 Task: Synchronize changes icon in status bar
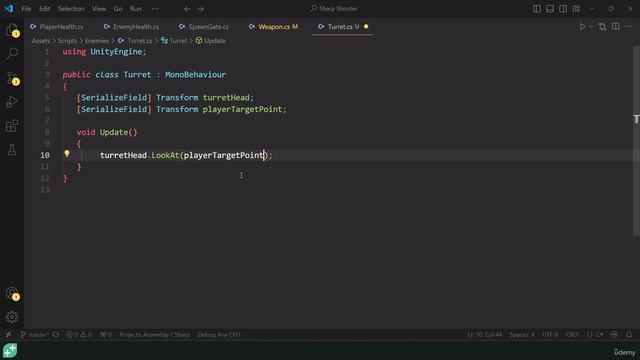(56, 334)
